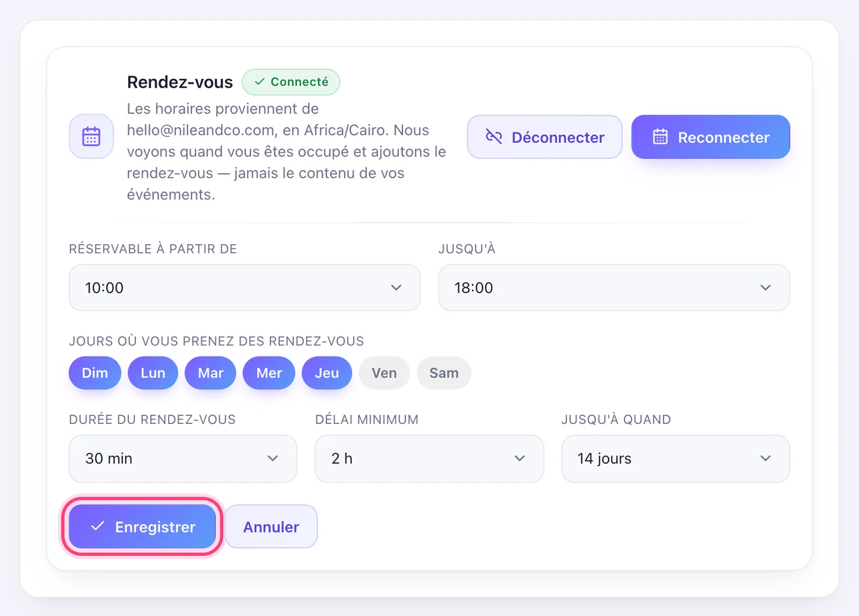Save settings with Enregistrer
Viewport: 859px width, 616px height.
[x=142, y=526]
